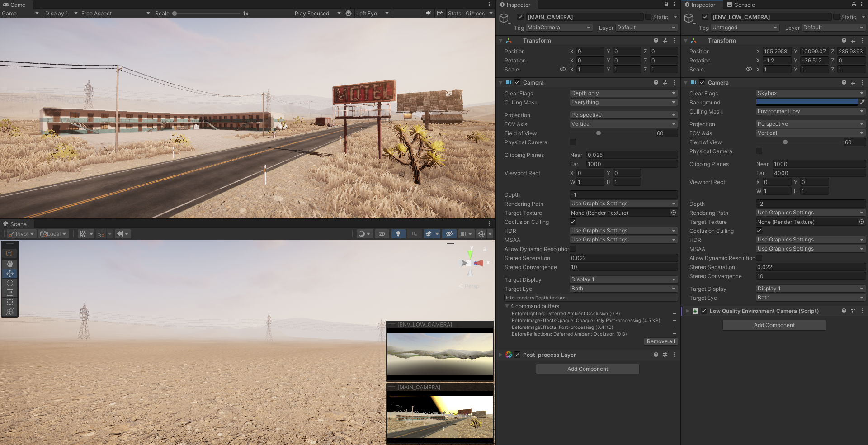This screenshot has width=868, height=445.
Task: Select the Hand view tool in Scene
Action: [x=9, y=264]
